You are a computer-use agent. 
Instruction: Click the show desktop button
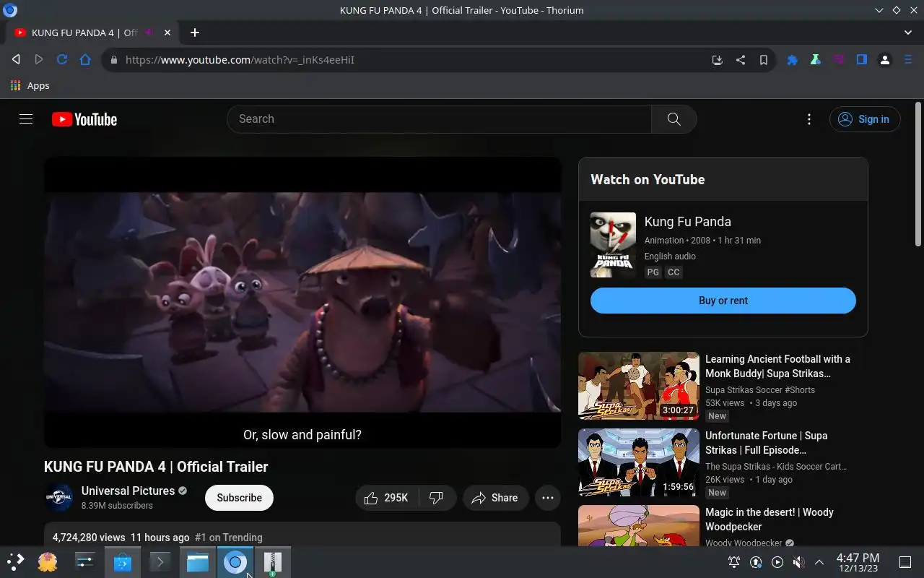pyautogui.click(x=905, y=562)
